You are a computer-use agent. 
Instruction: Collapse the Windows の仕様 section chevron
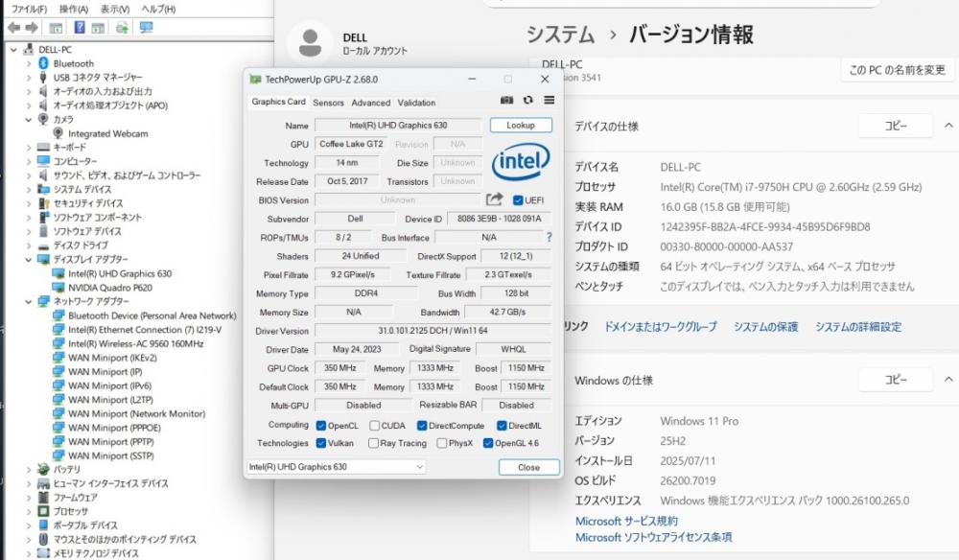pyautogui.click(x=948, y=380)
